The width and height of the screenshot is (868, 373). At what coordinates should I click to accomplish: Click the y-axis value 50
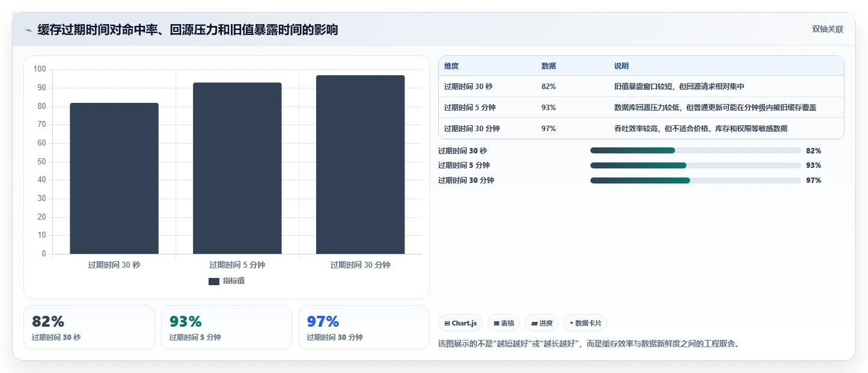point(41,162)
